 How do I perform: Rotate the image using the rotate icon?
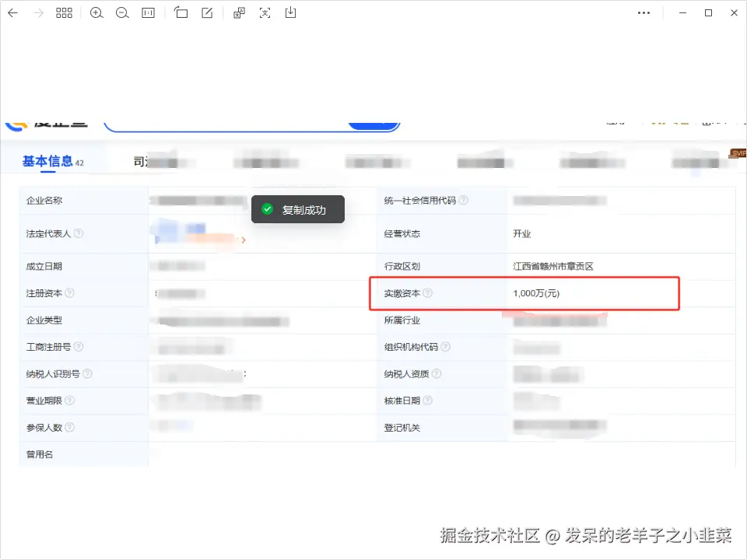pos(181,12)
